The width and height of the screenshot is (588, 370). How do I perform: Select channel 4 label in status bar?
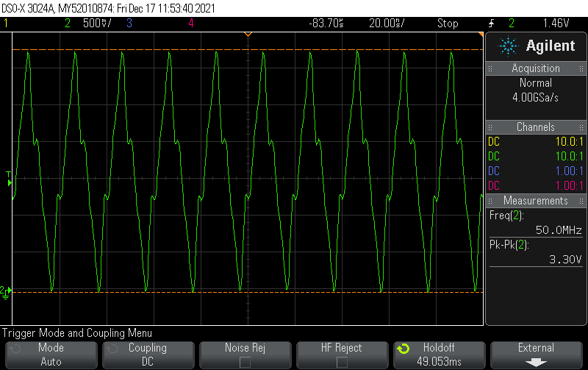191,24
